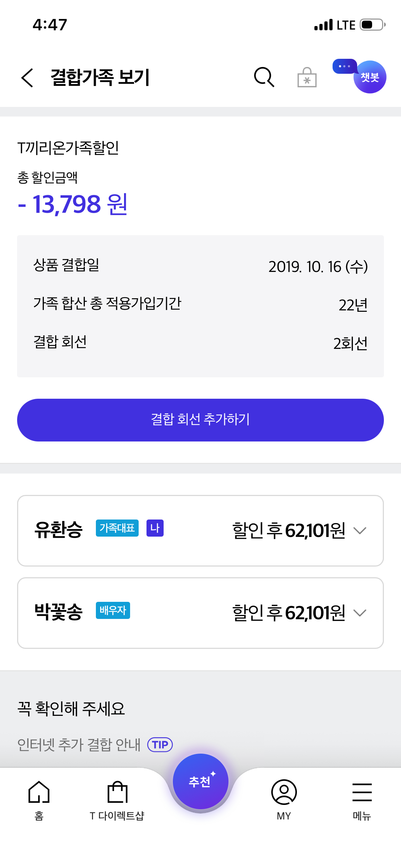
Task: Tap the 가족대표 badge beside 유환승
Action: click(117, 528)
